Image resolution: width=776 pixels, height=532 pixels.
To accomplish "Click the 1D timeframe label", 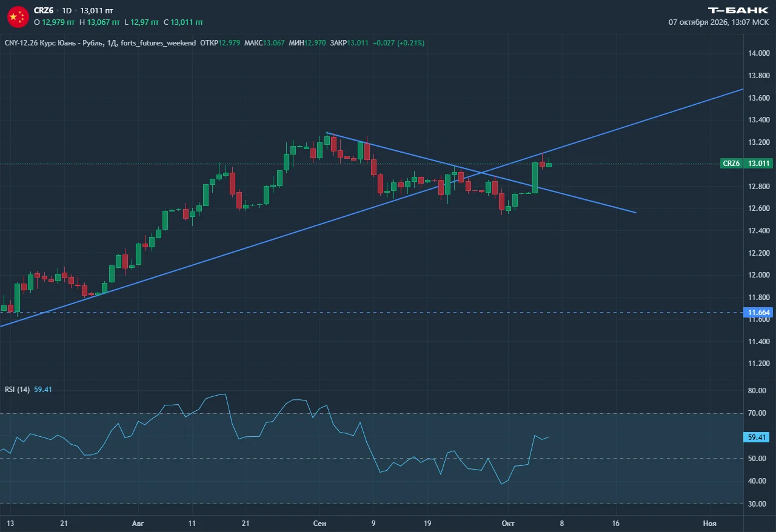I will tap(67, 11).
